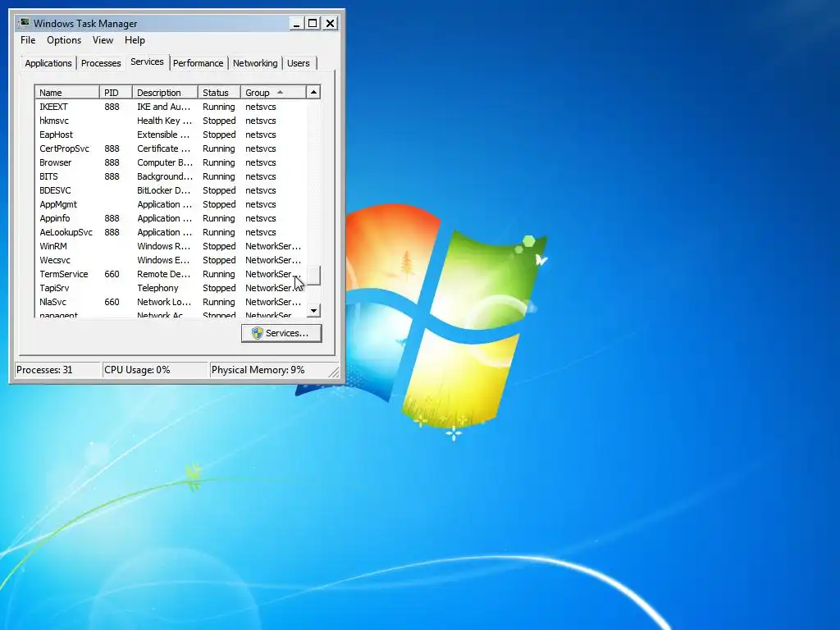Screen dimensions: 840x630
Task: Click the scrollbar up arrow in services list
Action: [313, 92]
